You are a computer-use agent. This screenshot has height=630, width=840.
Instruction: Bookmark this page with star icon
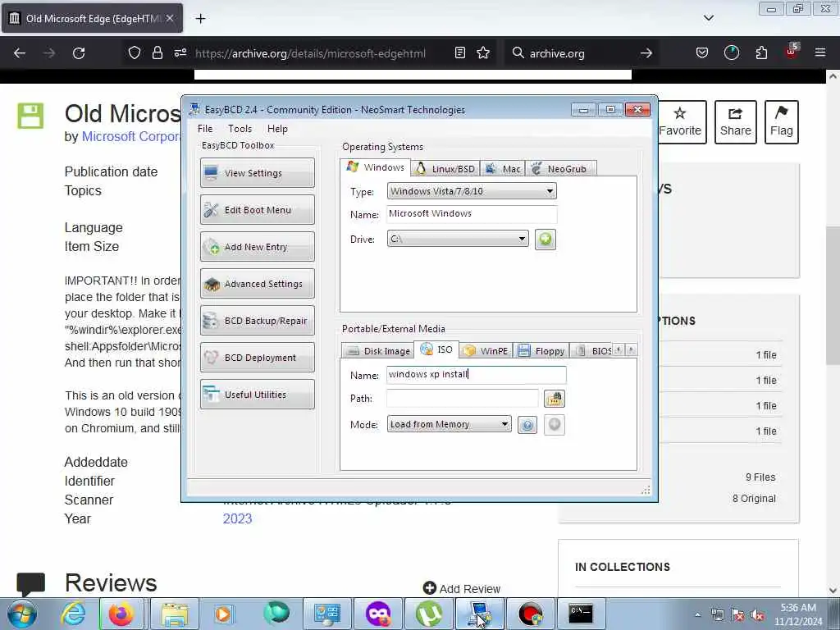tap(483, 53)
